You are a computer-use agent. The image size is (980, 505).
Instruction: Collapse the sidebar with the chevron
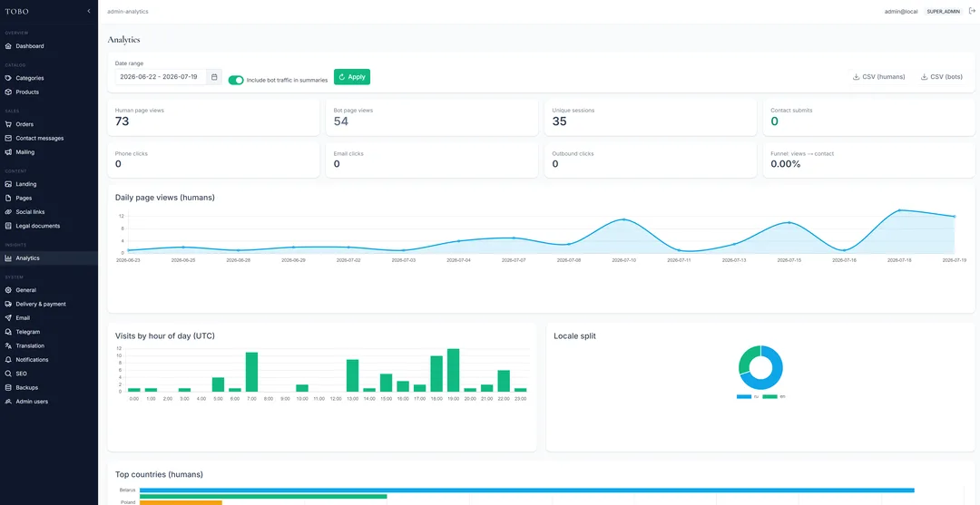(x=89, y=11)
